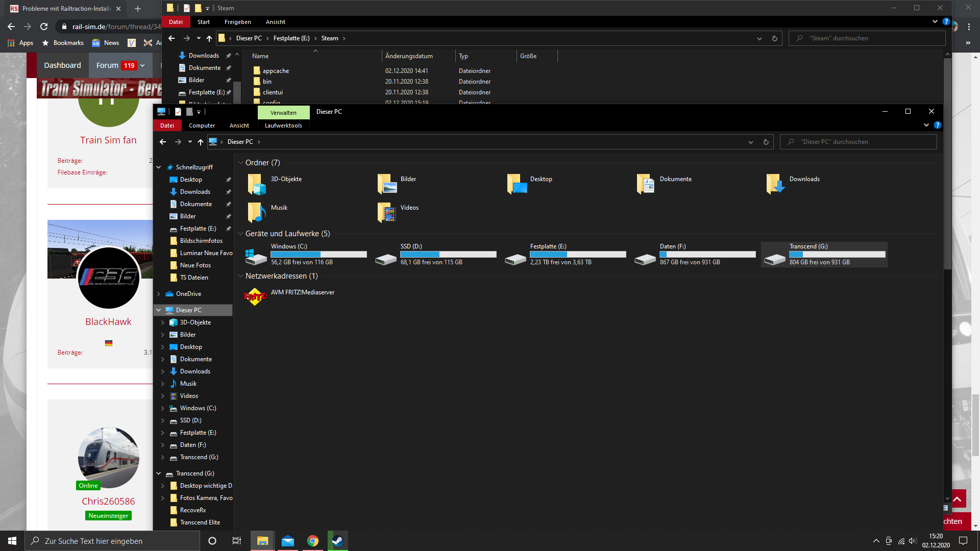
Task: Click the help icon in Dieser PC ribbon
Action: click(x=937, y=126)
